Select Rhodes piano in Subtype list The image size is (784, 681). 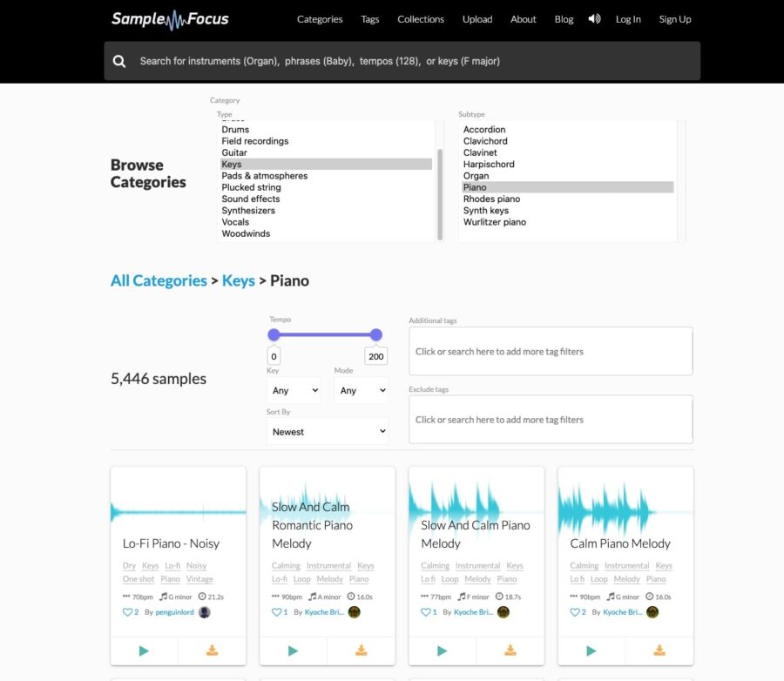[x=491, y=199]
